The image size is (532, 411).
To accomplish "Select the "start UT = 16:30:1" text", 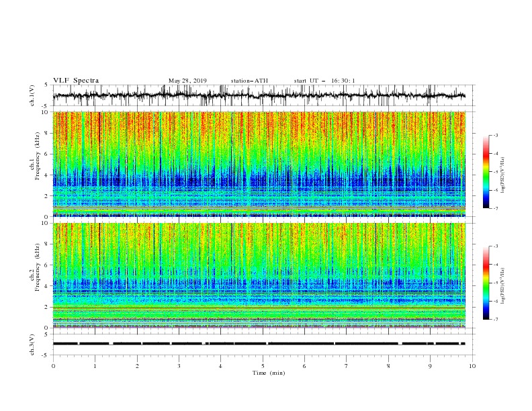I will [324, 81].
